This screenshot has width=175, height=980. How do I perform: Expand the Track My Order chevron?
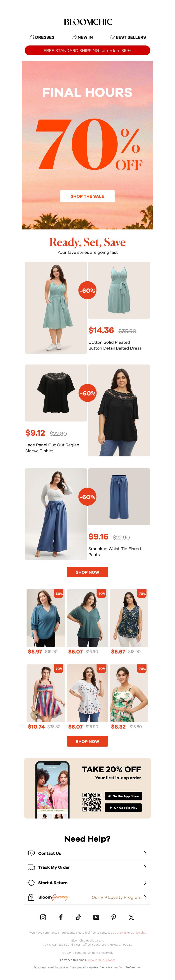point(145,867)
